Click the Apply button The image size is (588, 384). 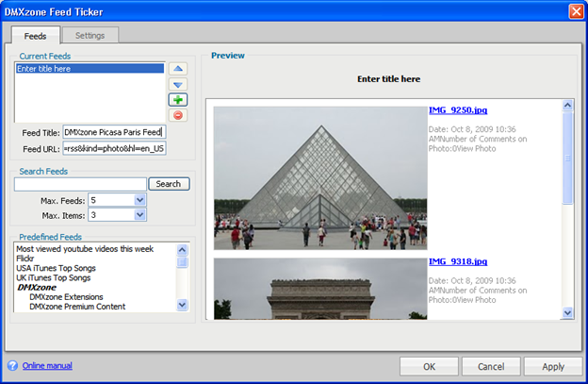pyautogui.click(x=553, y=366)
